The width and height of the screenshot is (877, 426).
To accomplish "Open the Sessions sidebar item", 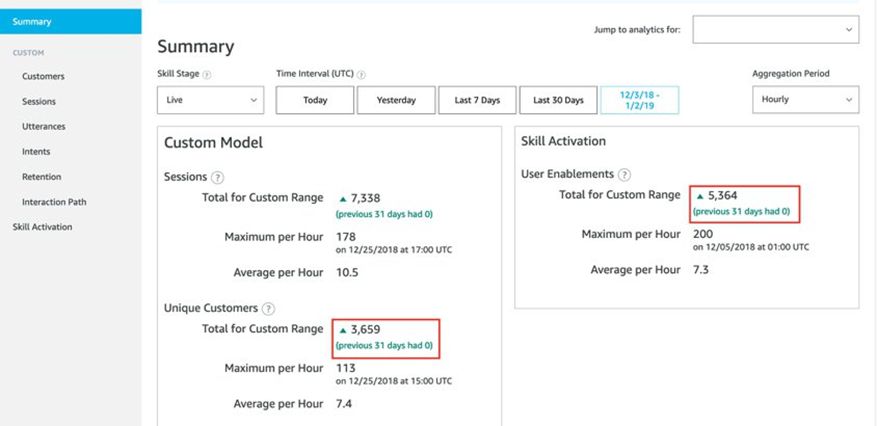I will point(39,101).
